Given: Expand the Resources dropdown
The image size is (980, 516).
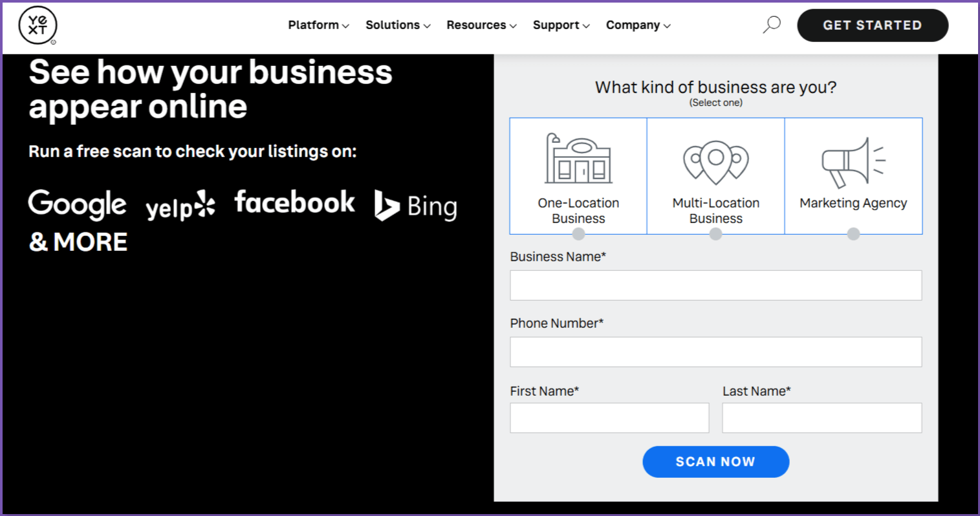Looking at the screenshot, I should click(x=481, y=25).
